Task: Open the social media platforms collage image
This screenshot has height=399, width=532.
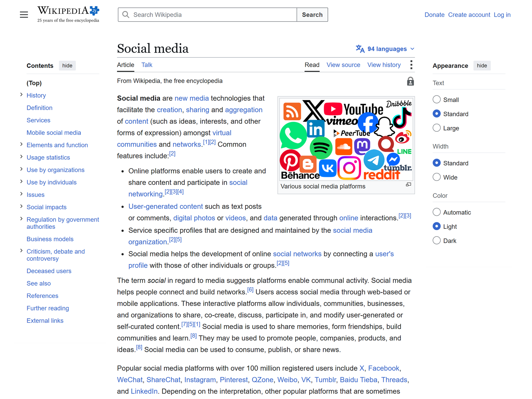Action: [x=346, y=139]
